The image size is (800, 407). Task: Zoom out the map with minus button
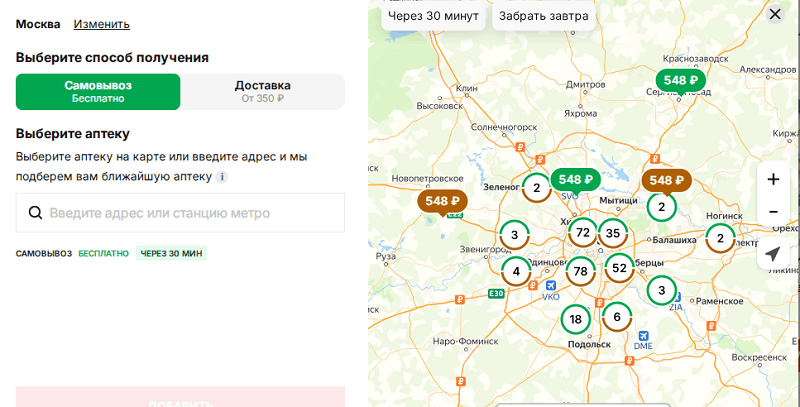tap(773, 211)
